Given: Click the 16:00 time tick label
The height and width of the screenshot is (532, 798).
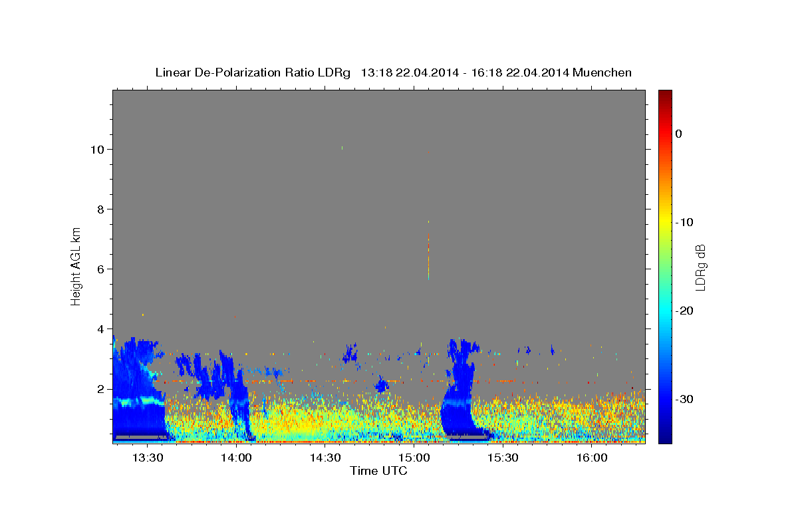Looking at the screenshot, I should (592, 458).
